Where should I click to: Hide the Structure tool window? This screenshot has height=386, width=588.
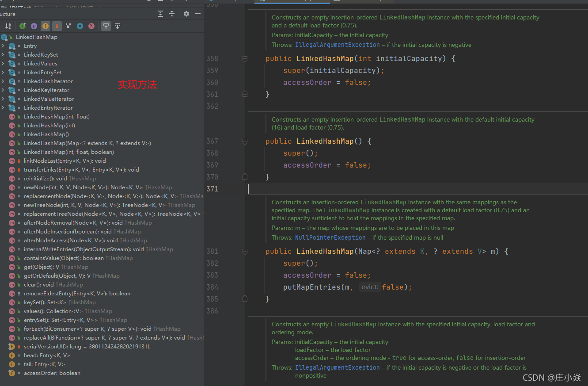(x=198, y=14)
